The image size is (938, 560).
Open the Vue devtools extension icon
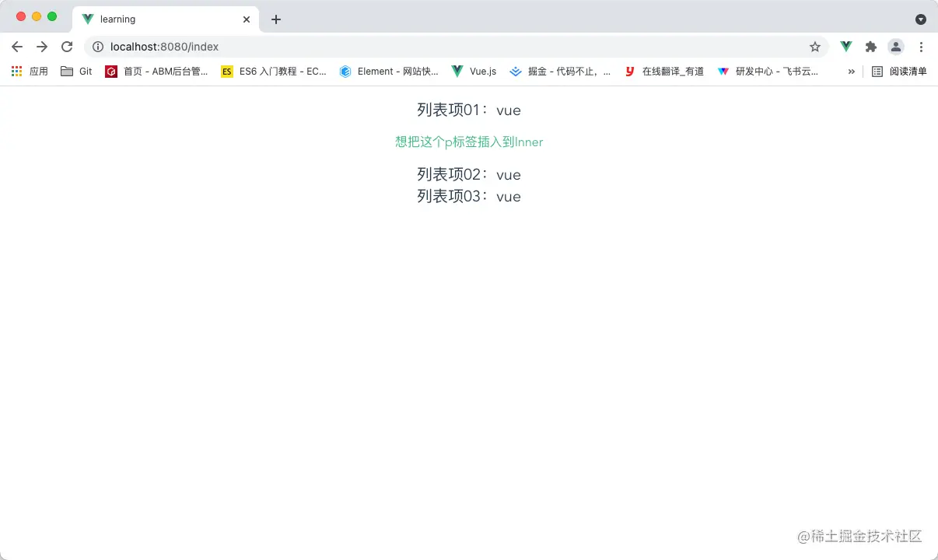(x=846, y=47)
